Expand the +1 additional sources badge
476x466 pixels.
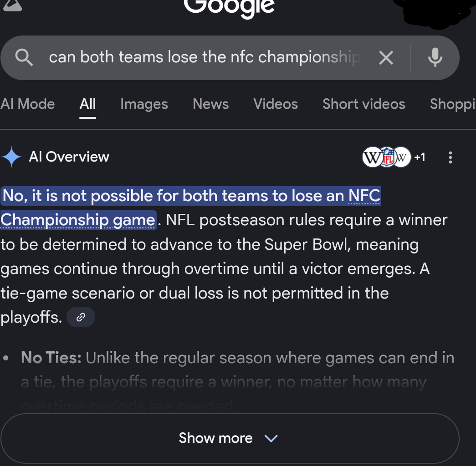(x=420, y=157)
